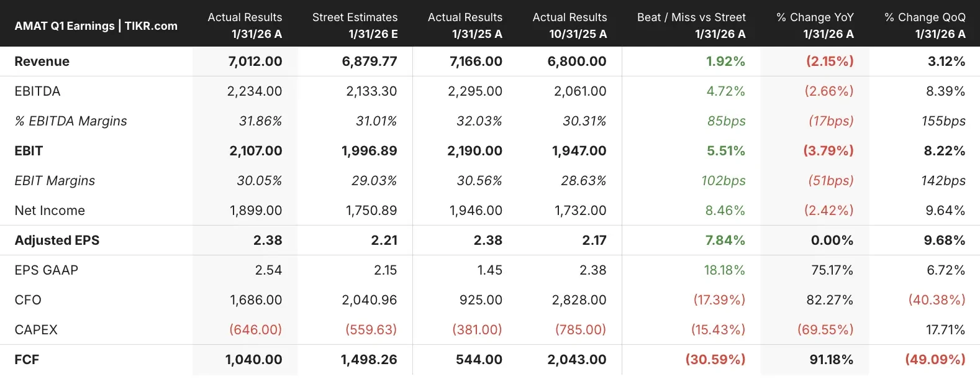
Task: Select the % EBITDA Margins row label
Action: pos(70,121)
